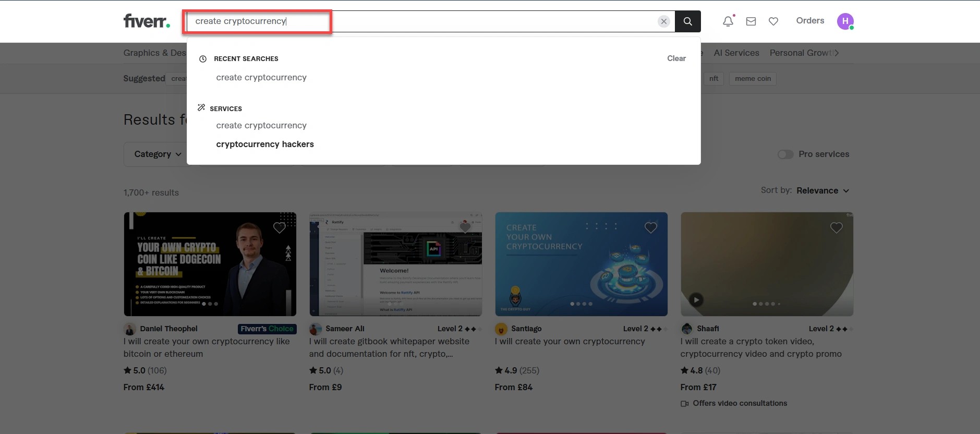Favorite Santiago's gig with the heart
This screenshot has height=434, width=980.
pos(651,227)
